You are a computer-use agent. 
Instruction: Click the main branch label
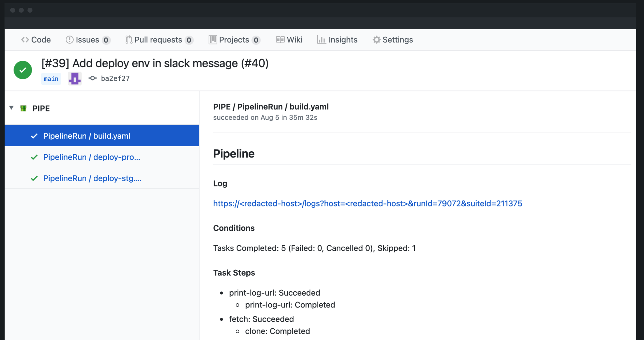click(x=51, y=79)
